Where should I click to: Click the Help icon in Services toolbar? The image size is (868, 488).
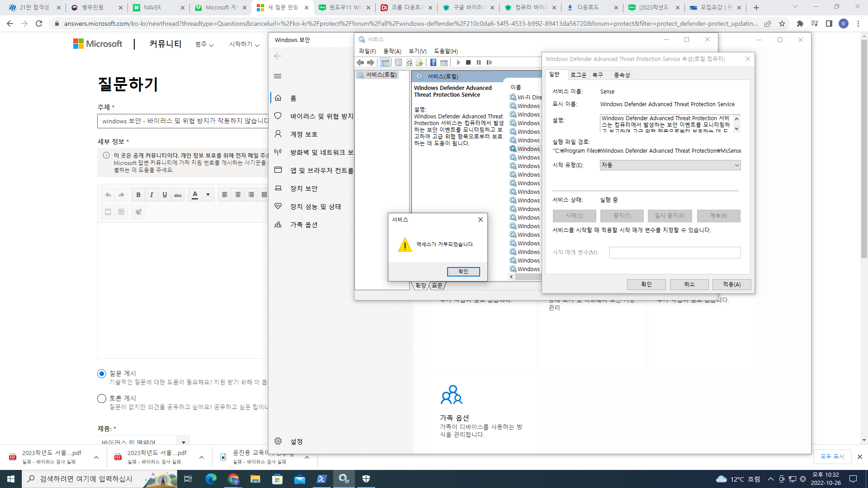(x=433, y=62)
